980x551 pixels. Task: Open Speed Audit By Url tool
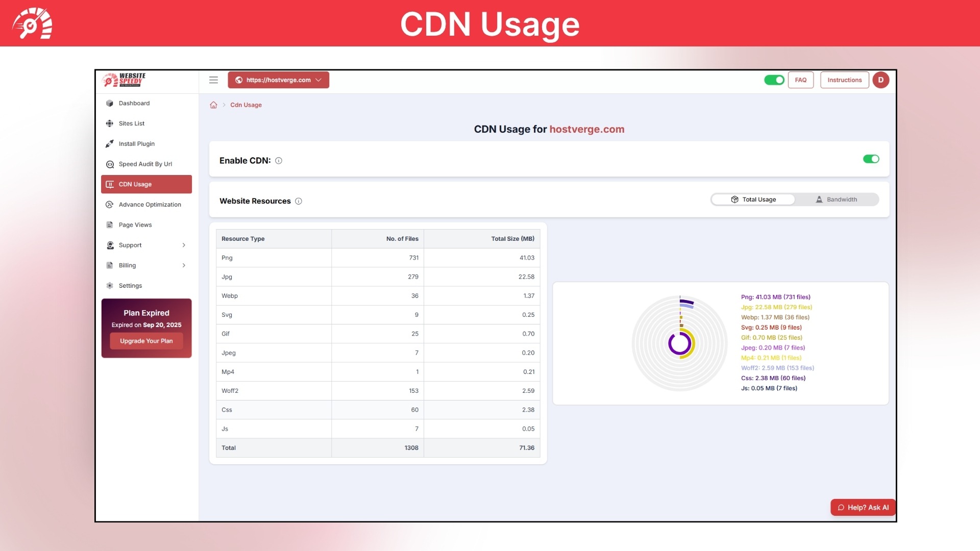(x=145, y=164)
